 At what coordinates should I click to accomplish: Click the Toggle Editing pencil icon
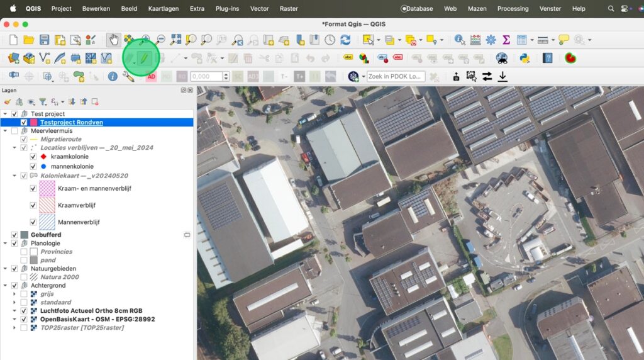(x=143, y=58)
